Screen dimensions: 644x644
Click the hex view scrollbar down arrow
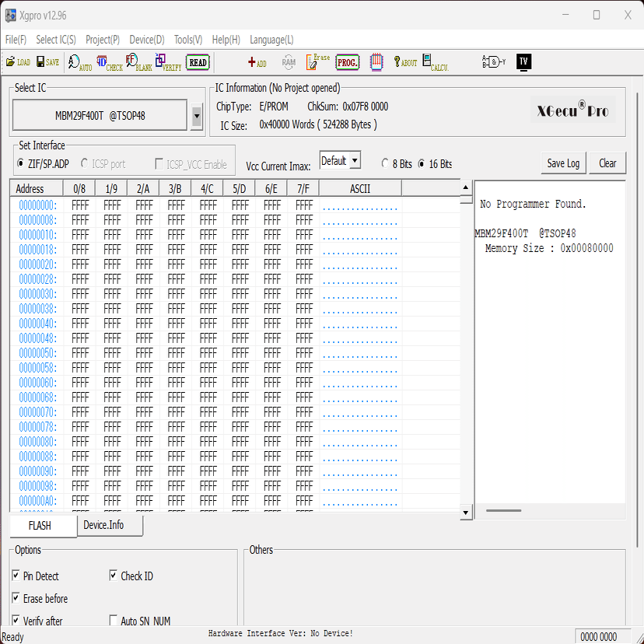pyautogui.click(x=465, y=512)
